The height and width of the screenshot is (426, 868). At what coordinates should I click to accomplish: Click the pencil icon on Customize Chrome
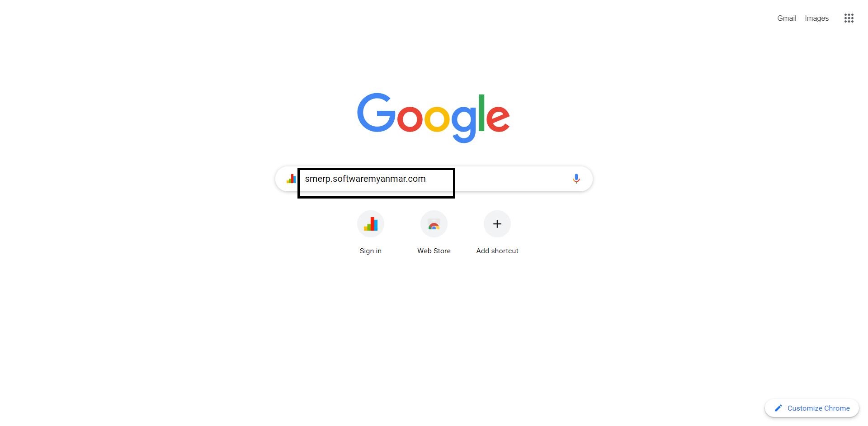click(778, 408)
